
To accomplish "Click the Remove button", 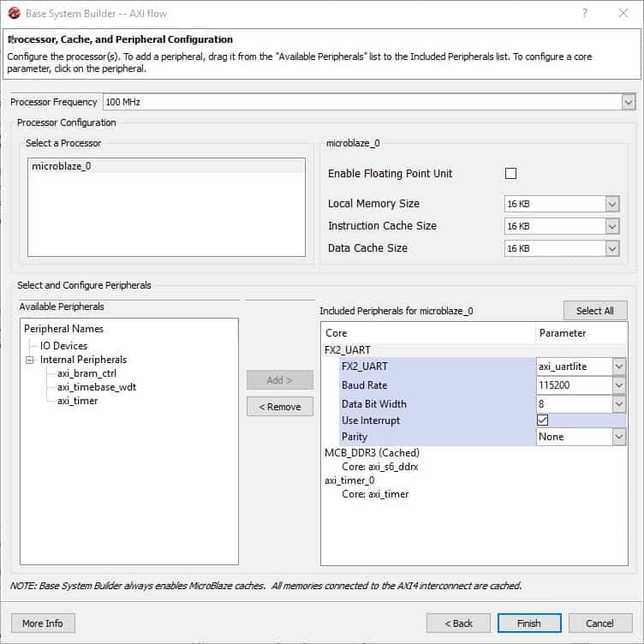I will click(279, 407).
